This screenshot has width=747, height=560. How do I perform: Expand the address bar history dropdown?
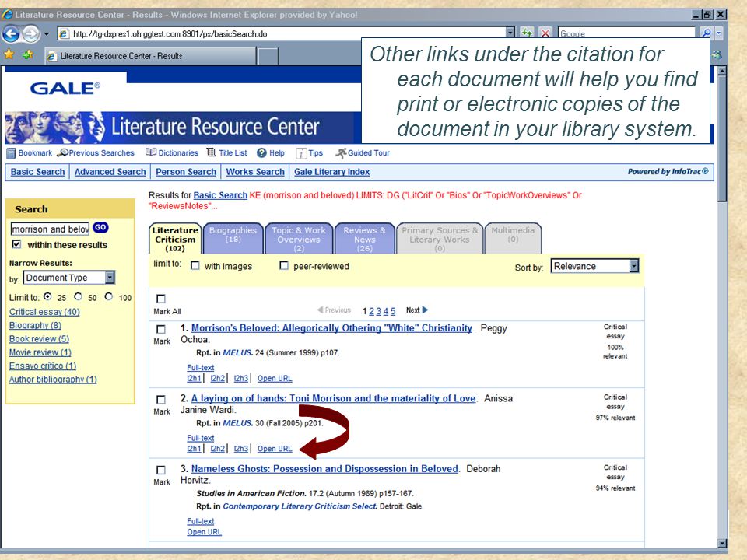(x=510, y=33)
